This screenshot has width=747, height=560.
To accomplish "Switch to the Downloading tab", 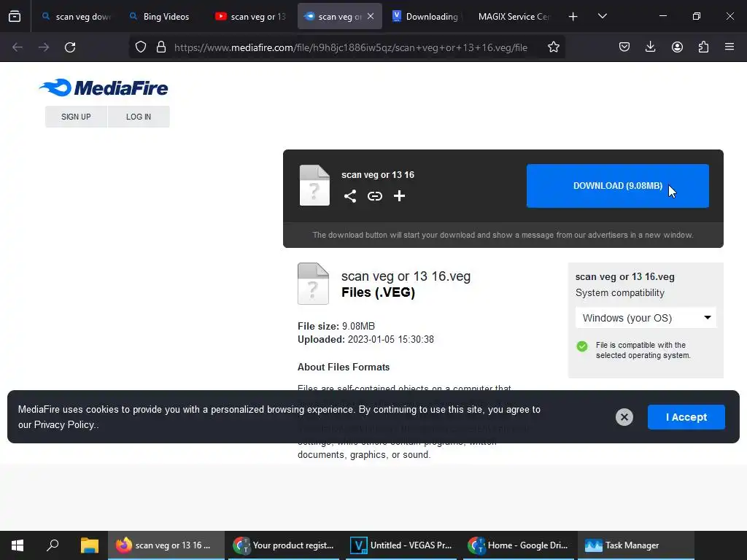I will point(425,16).
